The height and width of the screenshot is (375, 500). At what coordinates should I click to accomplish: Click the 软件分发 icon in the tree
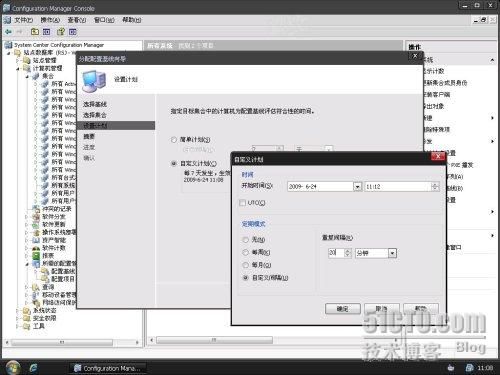coord(36,217)
